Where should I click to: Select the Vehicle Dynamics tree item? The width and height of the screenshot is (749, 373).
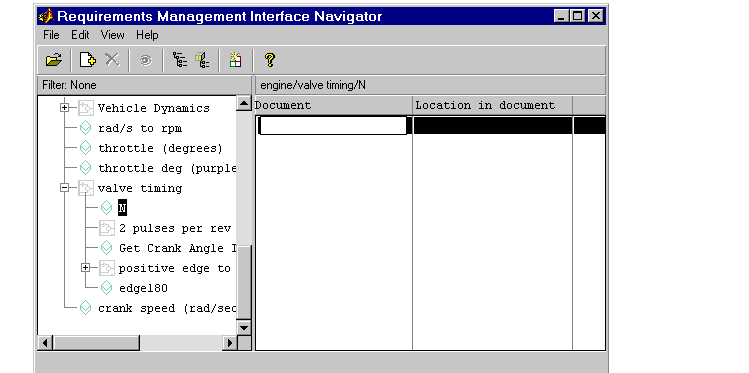tap(154, 108)
